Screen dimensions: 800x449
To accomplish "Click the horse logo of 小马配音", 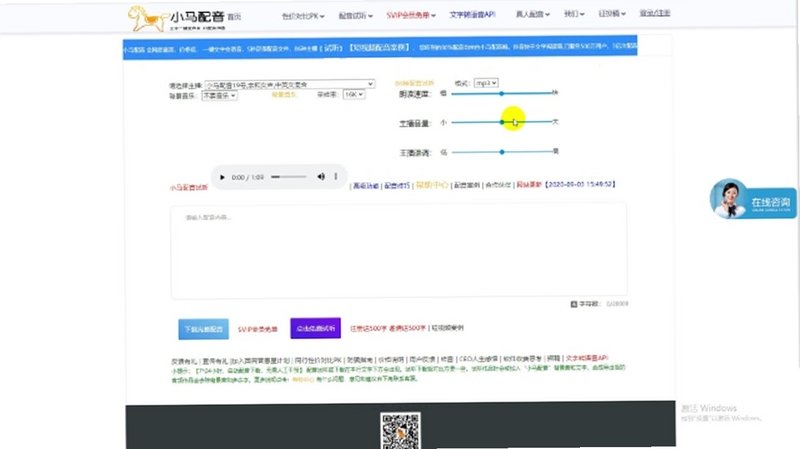I will pyautogui.click(x=147, y=18).
